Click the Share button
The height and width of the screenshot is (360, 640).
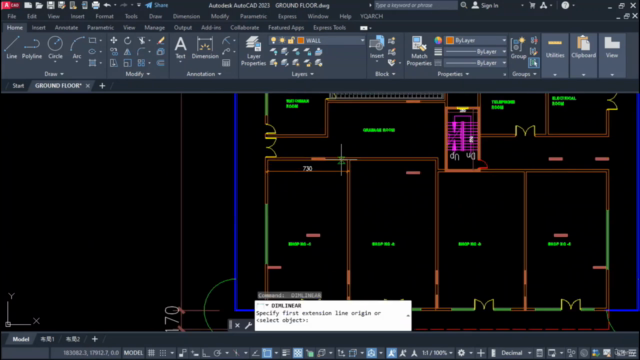pos(157,5)
